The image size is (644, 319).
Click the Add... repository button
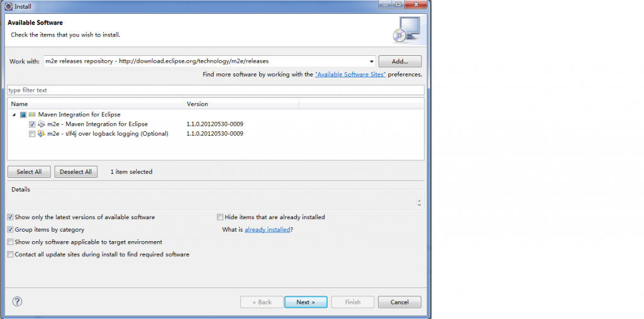coord(400,62)
